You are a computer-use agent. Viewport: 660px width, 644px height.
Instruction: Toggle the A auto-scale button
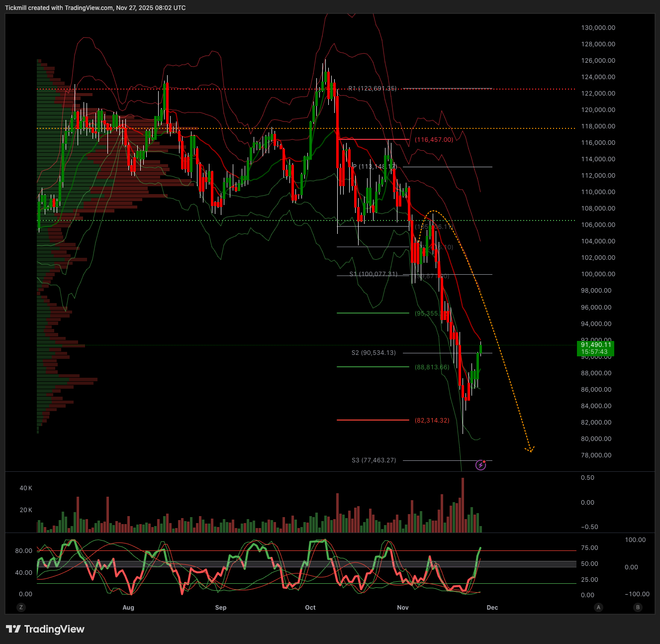click(598, 607)
